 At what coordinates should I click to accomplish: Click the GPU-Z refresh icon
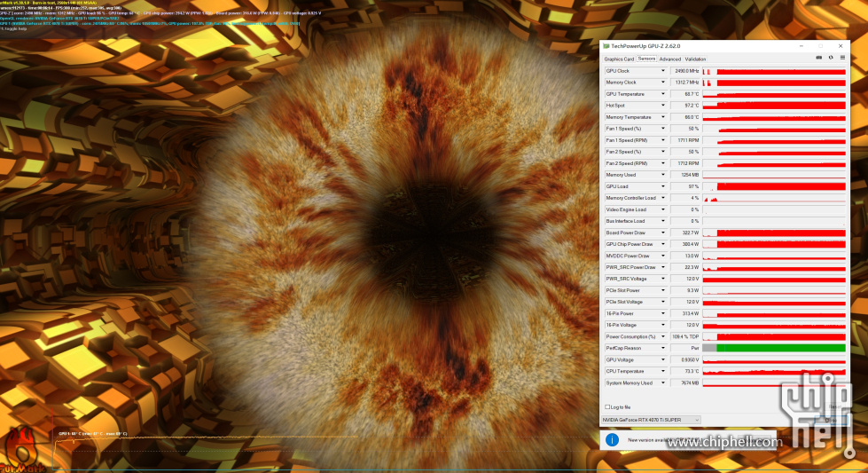pos(831,58)
